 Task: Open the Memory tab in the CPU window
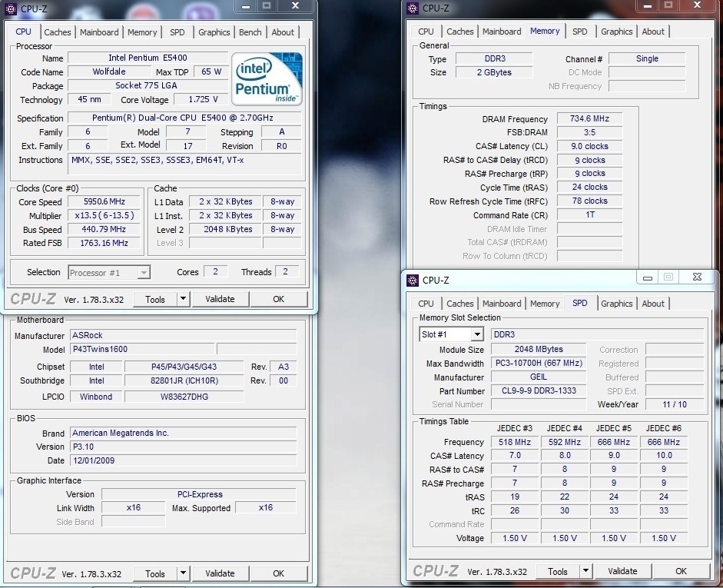(142, 32)
